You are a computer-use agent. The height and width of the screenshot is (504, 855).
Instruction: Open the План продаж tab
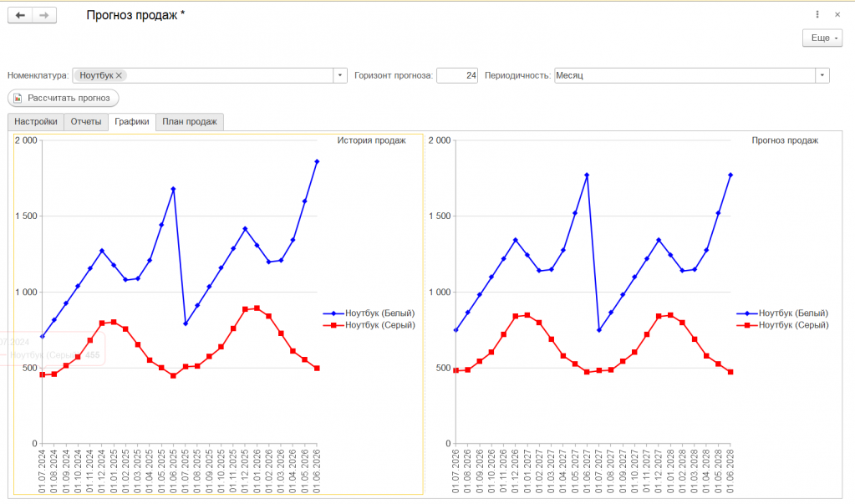click(190, 122)
